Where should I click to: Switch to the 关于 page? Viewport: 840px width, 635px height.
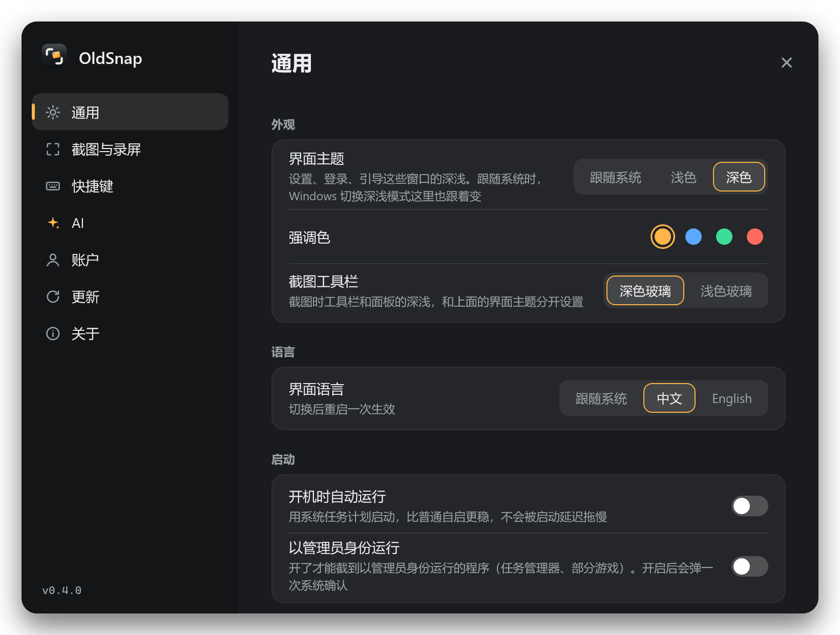point(130,333)
